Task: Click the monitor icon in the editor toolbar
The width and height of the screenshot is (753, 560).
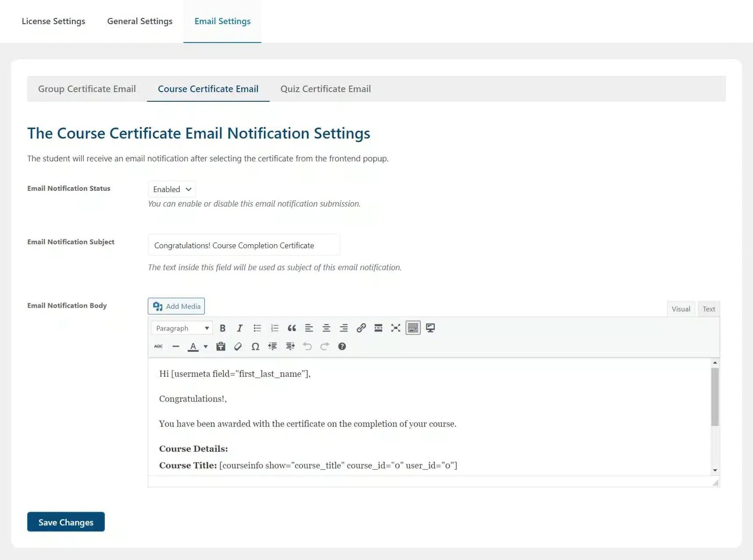Action: coord(430,328)
